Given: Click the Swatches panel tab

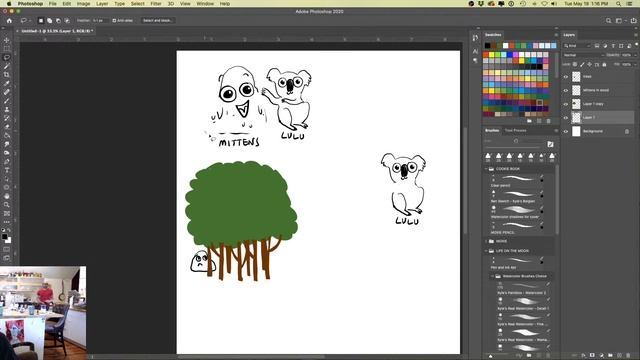Looking at the screenshot, I should 493,35.
